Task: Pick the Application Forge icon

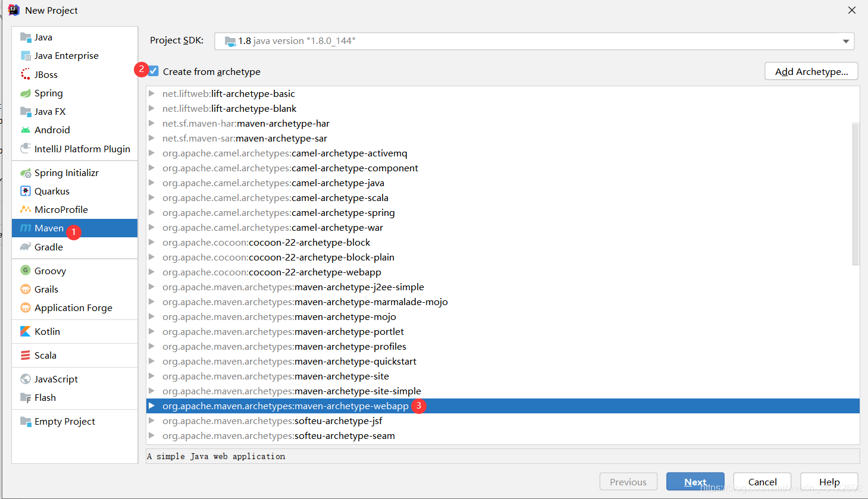Action: [26, 308]
